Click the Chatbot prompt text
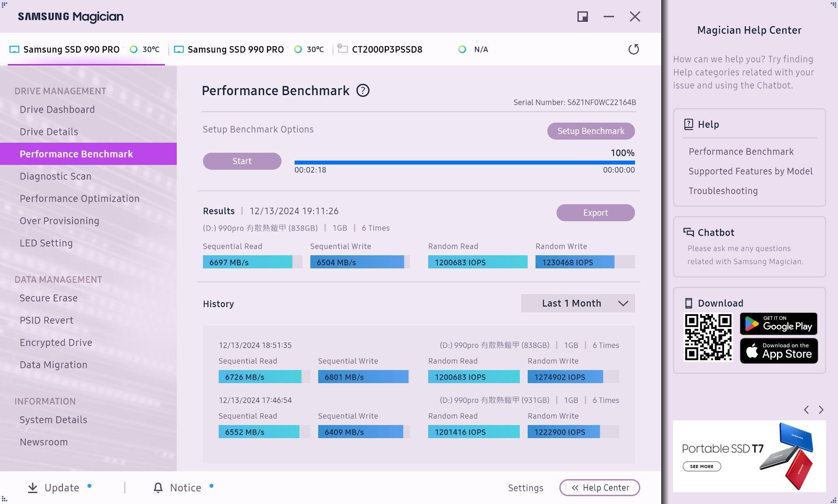 click(745, 255)
